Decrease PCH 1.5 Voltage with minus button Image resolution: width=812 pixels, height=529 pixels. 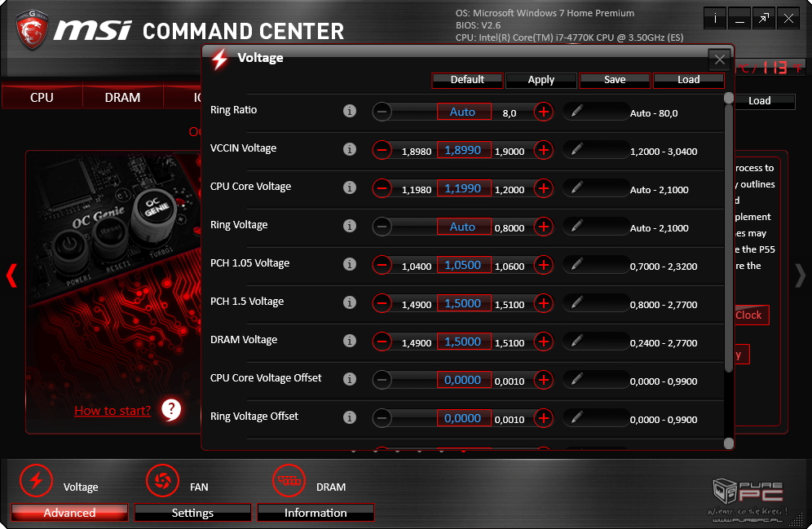coord(382,303)
